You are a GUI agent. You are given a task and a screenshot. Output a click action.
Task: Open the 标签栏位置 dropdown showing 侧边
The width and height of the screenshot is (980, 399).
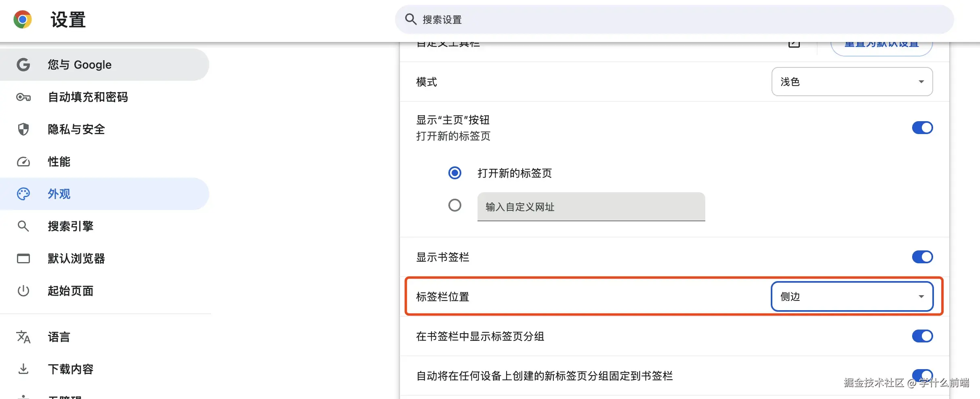pyautogui.click(x=852, y=296)
